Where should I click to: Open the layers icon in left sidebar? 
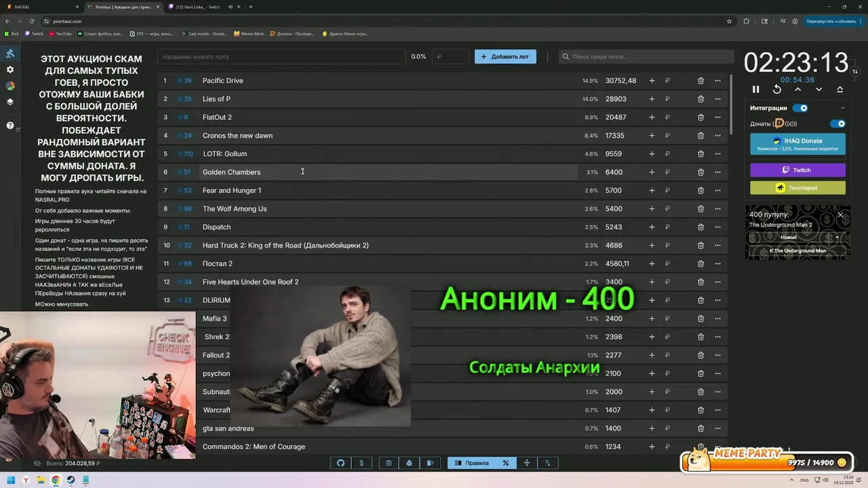pyautogui.click(x=10, y=102)
